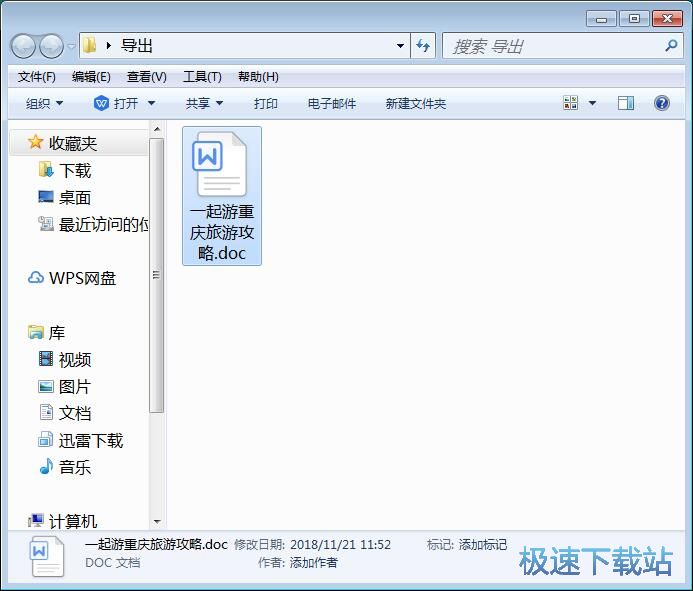Expand the address bar history dropdown arrow
The image size is (693, 591).
click(x=400, y=46)
